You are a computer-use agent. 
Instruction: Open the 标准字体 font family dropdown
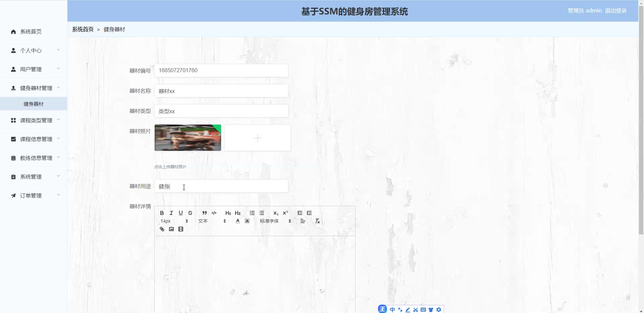coord(275,221)
